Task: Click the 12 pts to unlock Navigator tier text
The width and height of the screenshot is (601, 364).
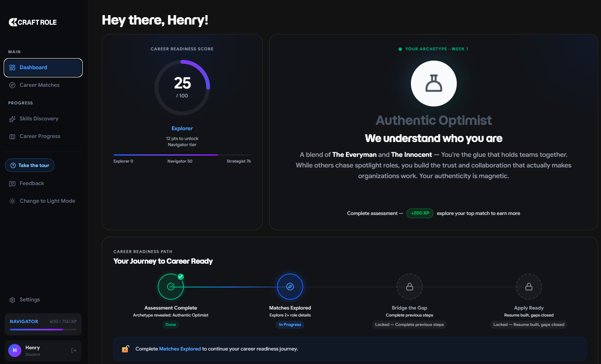Action: (182, 142)
